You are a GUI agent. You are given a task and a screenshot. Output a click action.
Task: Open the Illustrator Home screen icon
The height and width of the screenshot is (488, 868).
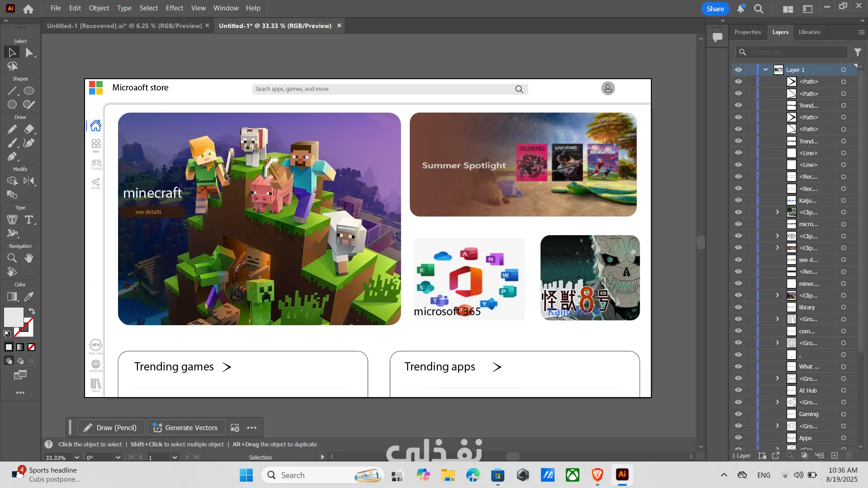(x=28, y=9)
